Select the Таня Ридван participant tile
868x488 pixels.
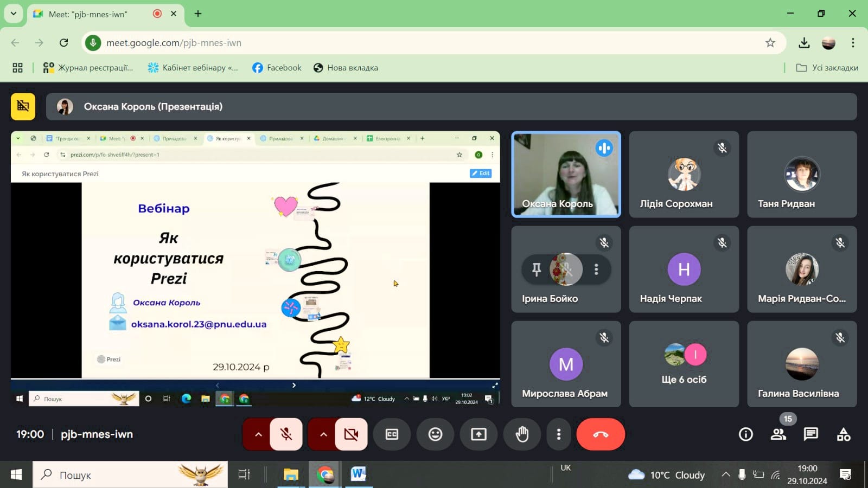click(x=802, y=175)
